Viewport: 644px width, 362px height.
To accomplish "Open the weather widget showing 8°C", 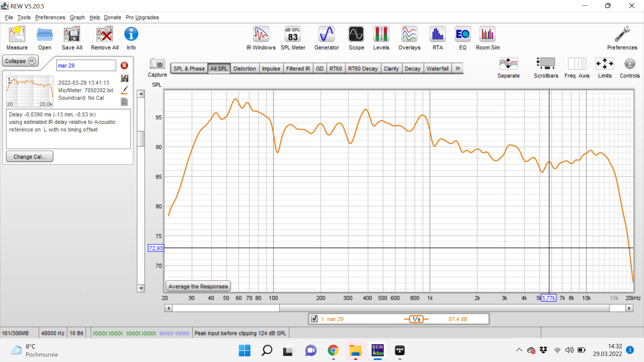I will coord(34,350).
